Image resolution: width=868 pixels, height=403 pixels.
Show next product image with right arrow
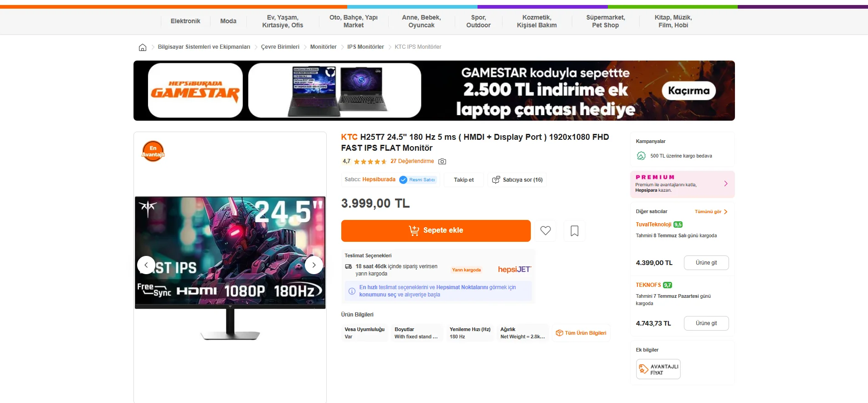point(314,265)
